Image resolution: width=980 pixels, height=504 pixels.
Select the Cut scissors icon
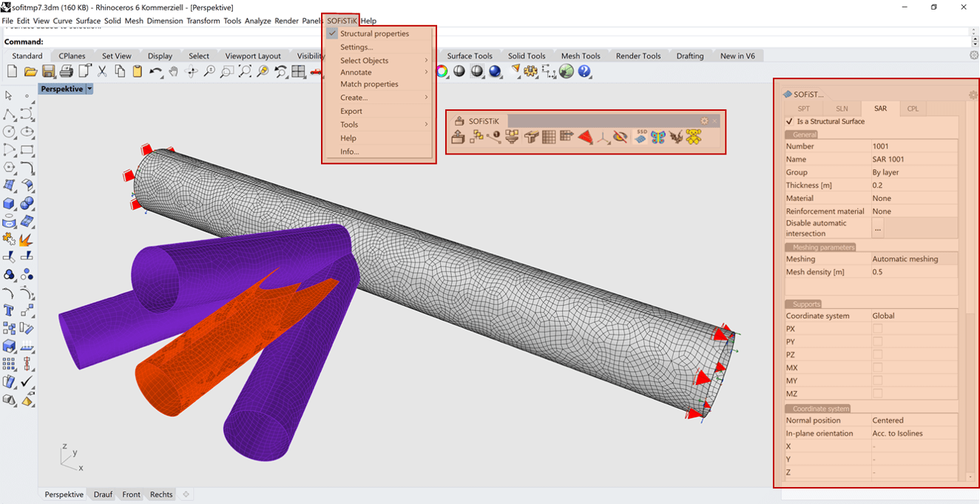click(102, 72)
